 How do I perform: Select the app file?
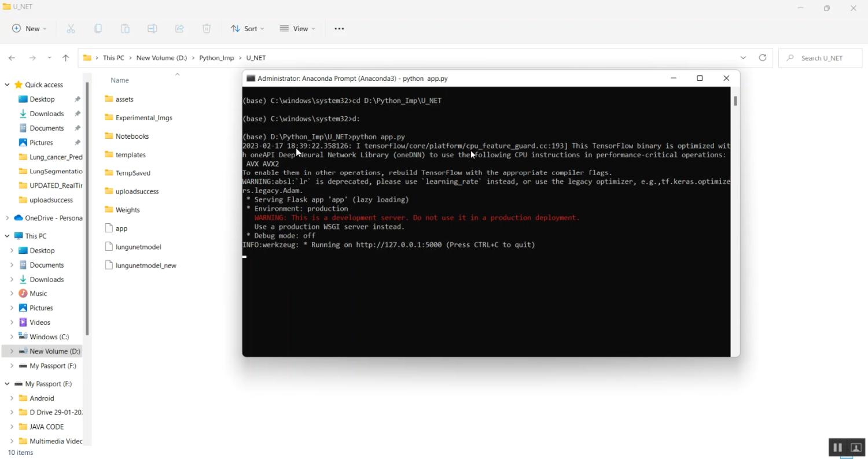116,228
